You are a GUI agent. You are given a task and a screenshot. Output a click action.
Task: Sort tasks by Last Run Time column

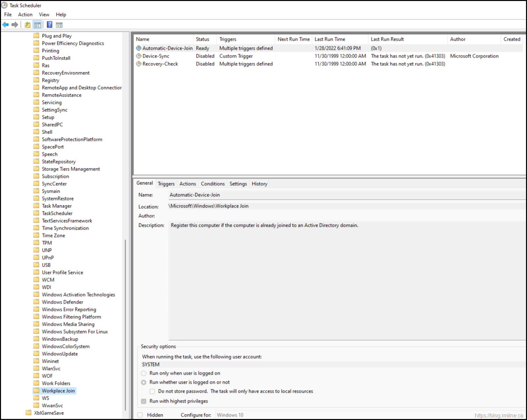tap(330, 39)
